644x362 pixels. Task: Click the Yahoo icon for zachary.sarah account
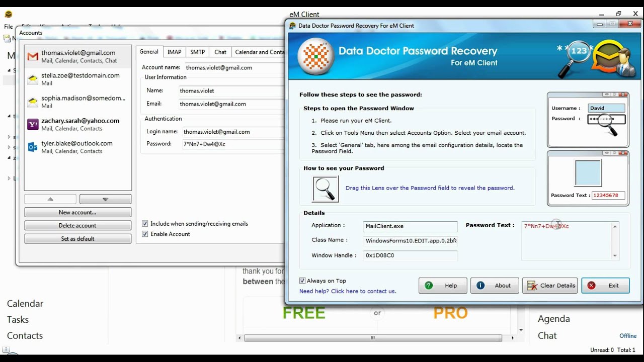tap(33, 125)
